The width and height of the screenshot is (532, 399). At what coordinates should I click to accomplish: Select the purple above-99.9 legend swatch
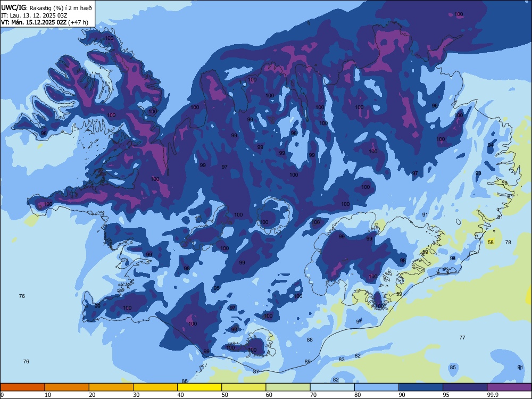(x=509, y=387)
